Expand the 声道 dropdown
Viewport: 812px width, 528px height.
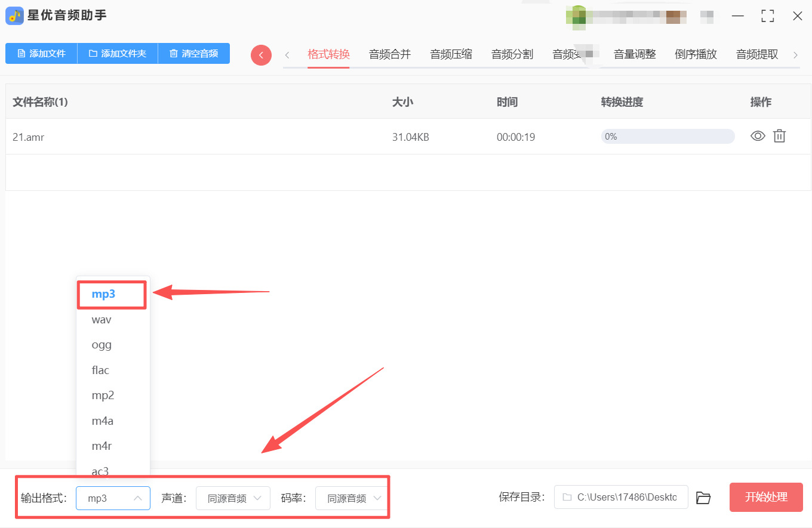tap(233, 498)
